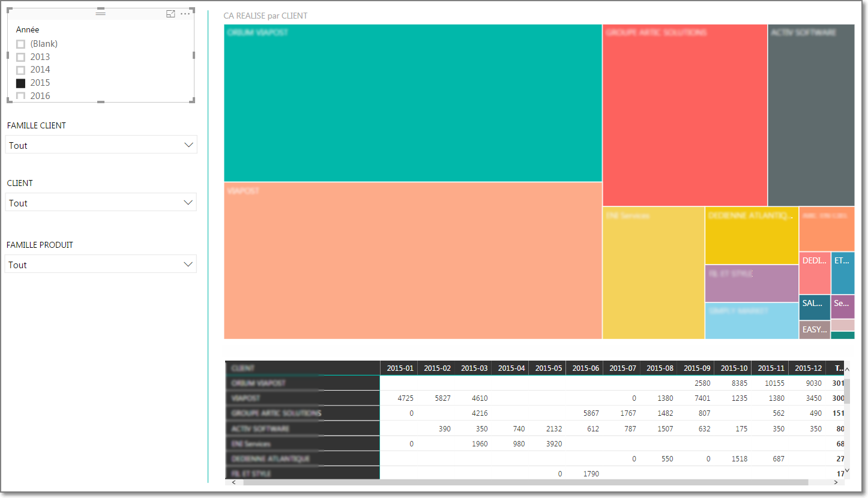Select the purple FIL ET STYLE tile
Viewport: 868px width, 498px height.
click(x=752, y=283)
